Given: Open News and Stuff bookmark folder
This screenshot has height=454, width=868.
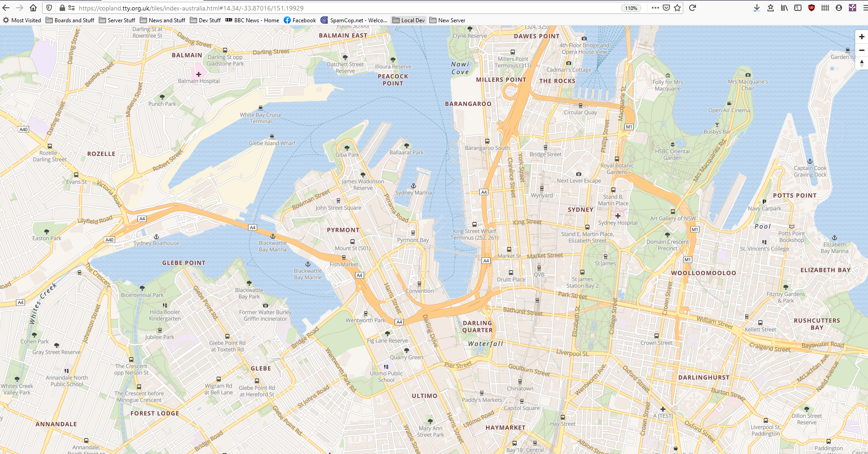Looking at the screenshot, I should 162,20.
